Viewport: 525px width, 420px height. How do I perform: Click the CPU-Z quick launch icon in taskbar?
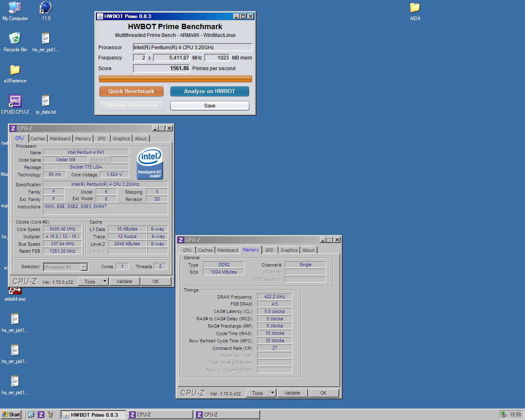coord(41,415)
